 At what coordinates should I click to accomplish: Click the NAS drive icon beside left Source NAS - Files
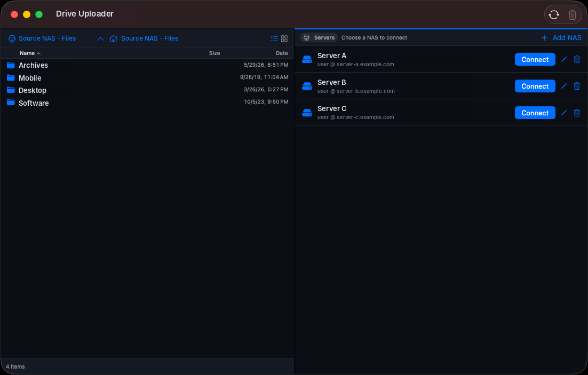[x=12, y=38]
